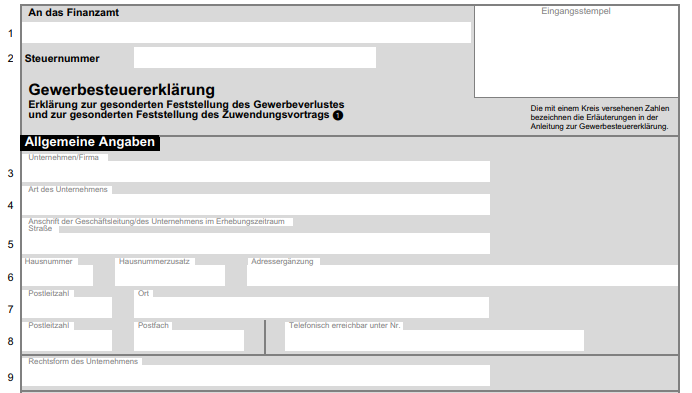Click the Ort input field
Image resolution: width=692 pixels, height=393 pixels.
point(311,308)
